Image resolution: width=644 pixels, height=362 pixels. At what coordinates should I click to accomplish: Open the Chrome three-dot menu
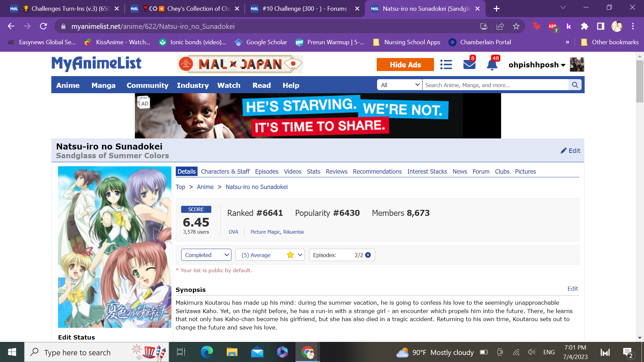(x=633, y=26)
